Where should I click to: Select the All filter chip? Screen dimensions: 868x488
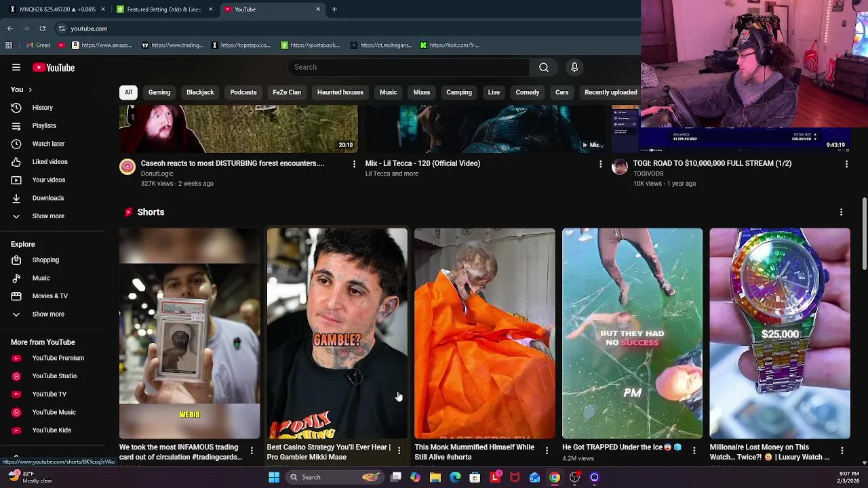coord(128,92)
